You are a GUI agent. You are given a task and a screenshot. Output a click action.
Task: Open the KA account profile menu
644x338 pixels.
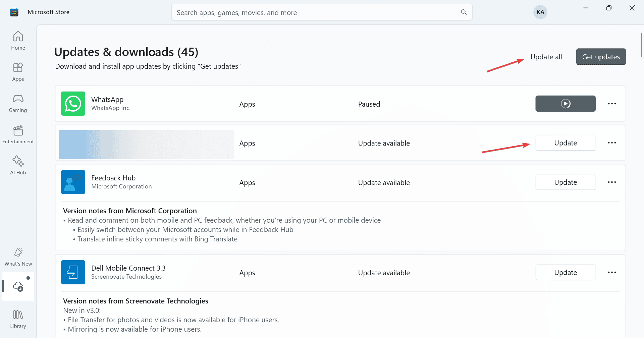(540, 12)
